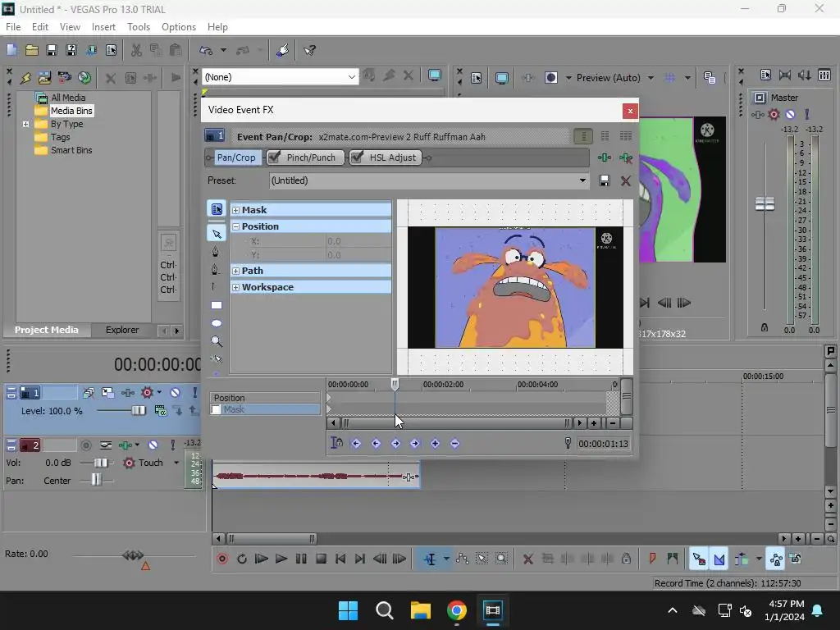Image resolution: width=840 pixels, height=630 pixels.
Task: Adjust the audio track Pan slider
Action: 95,480
